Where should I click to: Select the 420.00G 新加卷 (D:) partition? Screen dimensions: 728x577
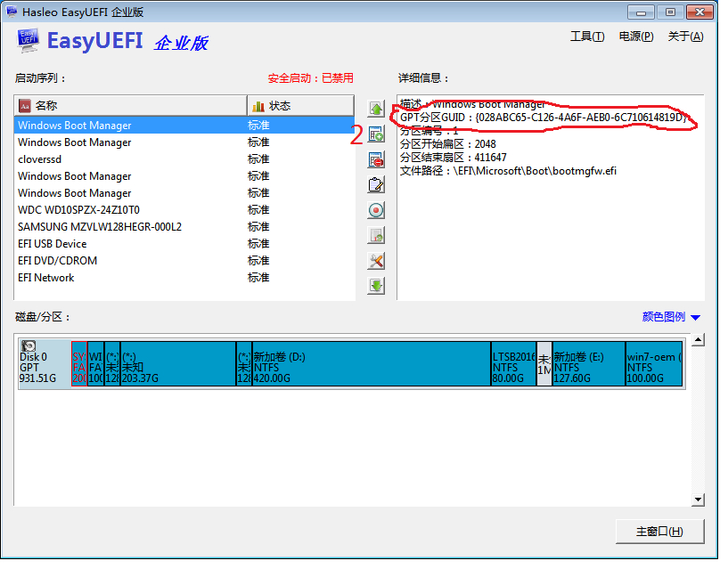[371, 363]
